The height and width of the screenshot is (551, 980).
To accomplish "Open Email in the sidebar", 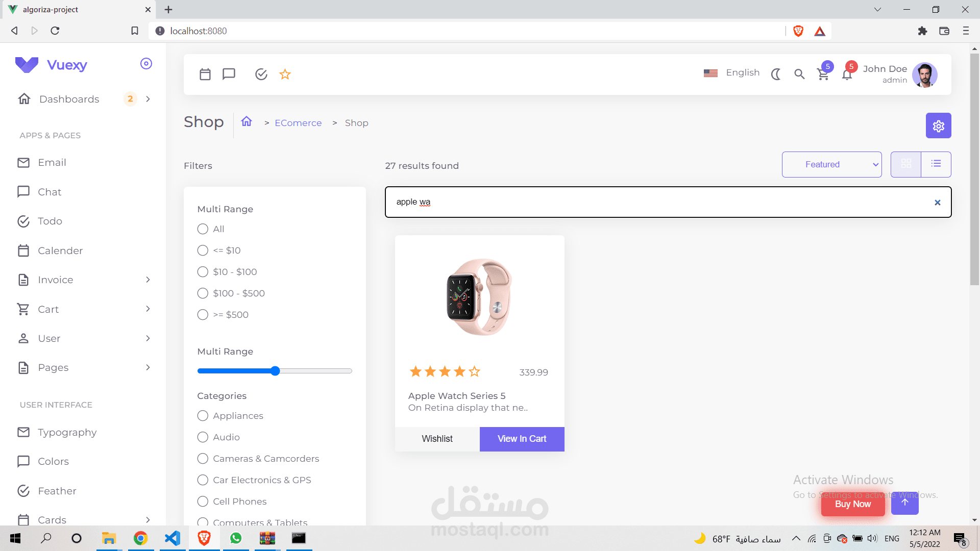I will pos(52,162).
